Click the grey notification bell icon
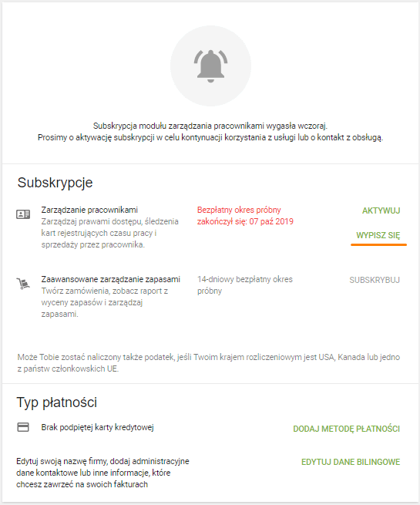Image resolution: width=420 pixels, height=505 pixels. click(x=211, y=66)
